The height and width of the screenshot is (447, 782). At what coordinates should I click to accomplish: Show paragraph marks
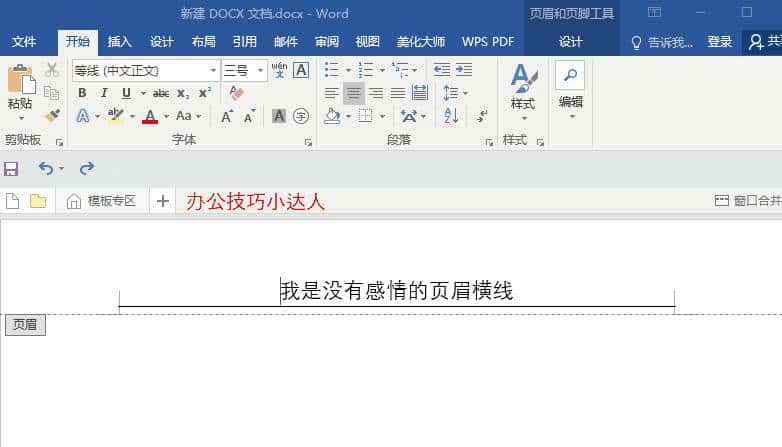482,117
